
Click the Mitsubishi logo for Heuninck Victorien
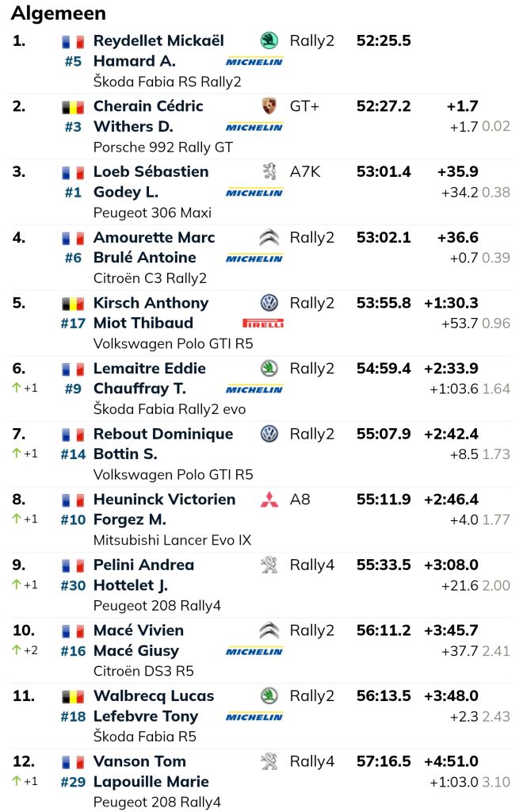click(269, 500)
